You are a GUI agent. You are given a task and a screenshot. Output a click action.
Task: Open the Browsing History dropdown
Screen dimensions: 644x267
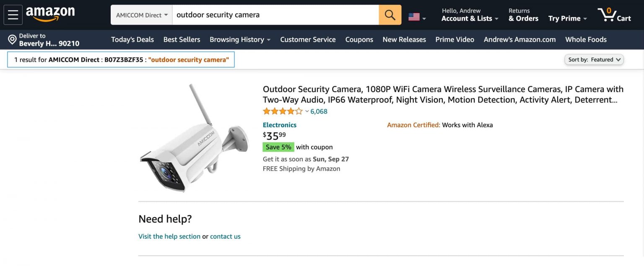click(239, 39)
